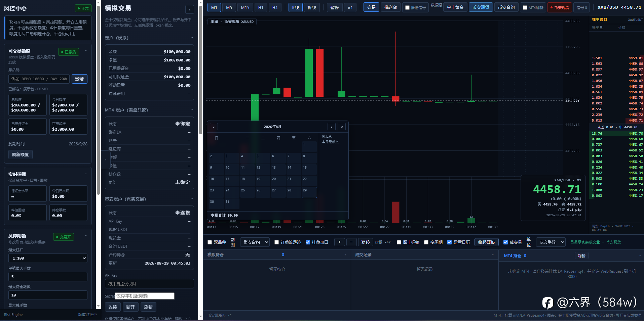
Task: Open the 单位 成交手数 dropdown
Action: click(551, 242)
